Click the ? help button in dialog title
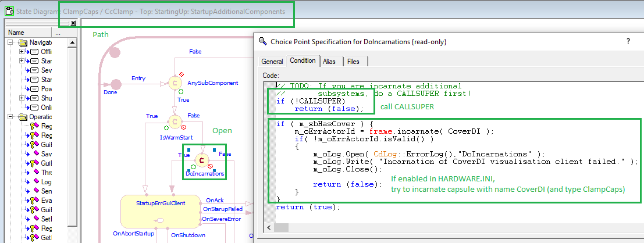Viewport: 644px width, 243px height. [628, 41]
